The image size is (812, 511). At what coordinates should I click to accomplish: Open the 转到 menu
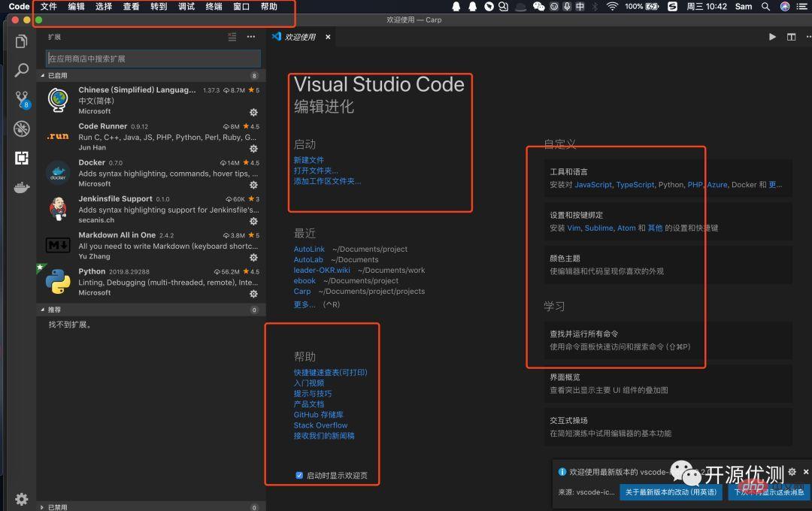(159, 6)
